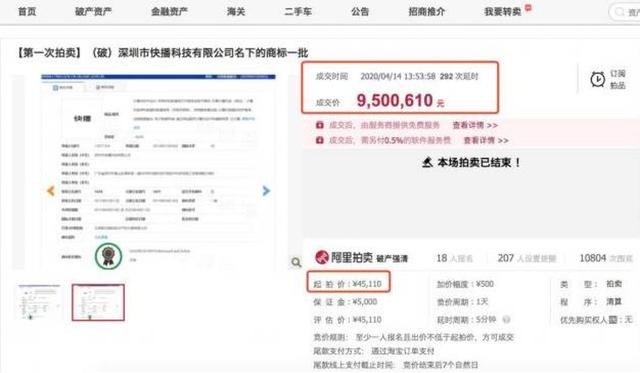Click the 207 人设置提醒 count
Image resolution: width=640 pixels, height=373 pixels.
[x=527, y=258]
